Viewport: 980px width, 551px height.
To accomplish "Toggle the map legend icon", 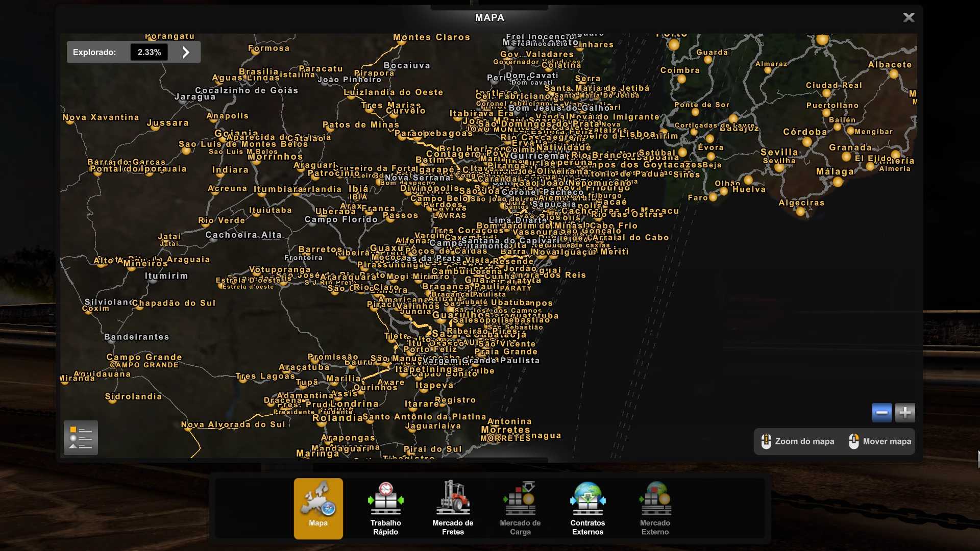I will tap(81, 438).
